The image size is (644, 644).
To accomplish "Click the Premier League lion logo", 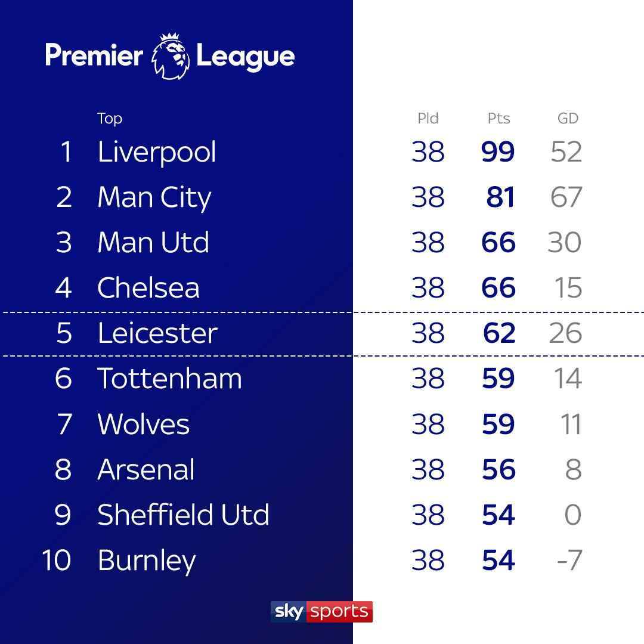I will [x=171, y=56].
